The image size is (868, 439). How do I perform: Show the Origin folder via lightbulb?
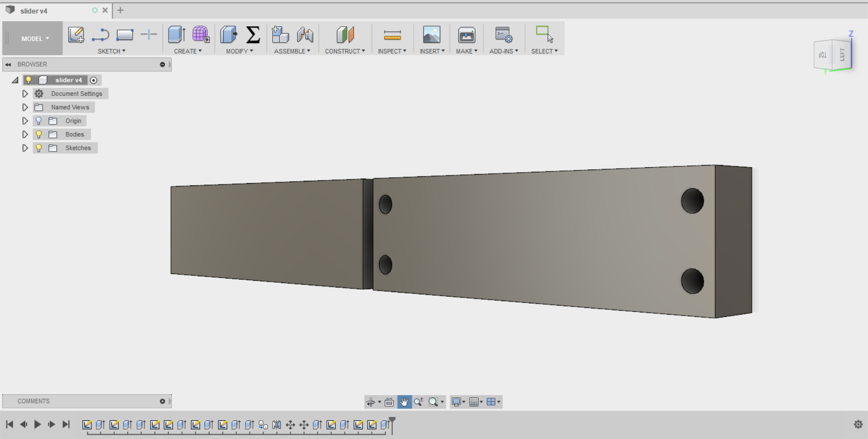[x=38, y=121]
